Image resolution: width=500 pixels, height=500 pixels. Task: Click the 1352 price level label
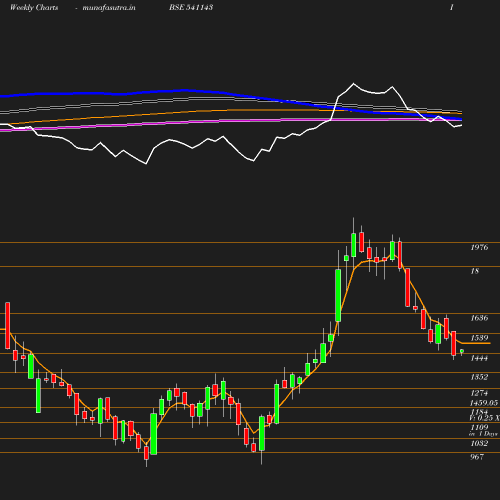(479, 377)
